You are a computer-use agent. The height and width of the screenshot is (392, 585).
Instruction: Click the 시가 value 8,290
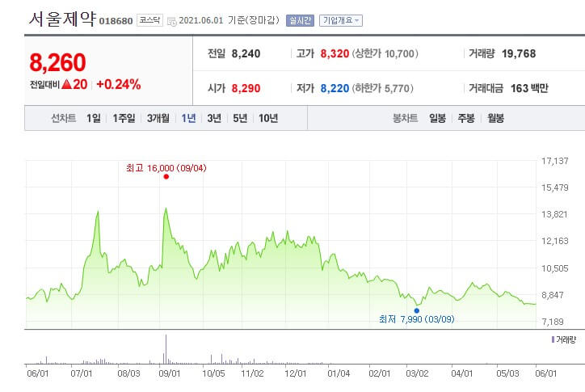pos(246,88)
